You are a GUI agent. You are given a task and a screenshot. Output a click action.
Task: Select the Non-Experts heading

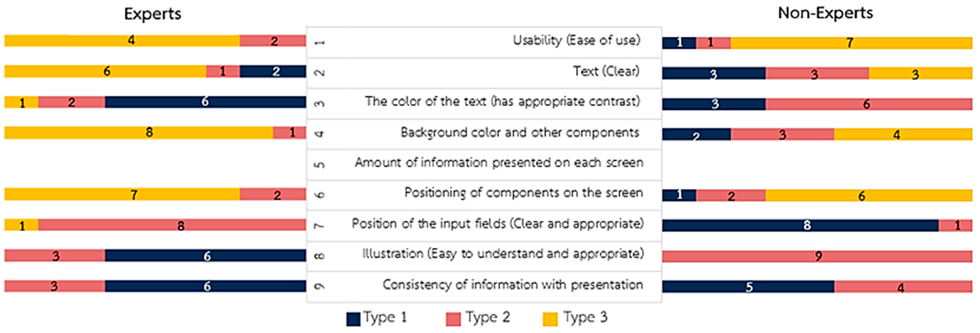825,13
